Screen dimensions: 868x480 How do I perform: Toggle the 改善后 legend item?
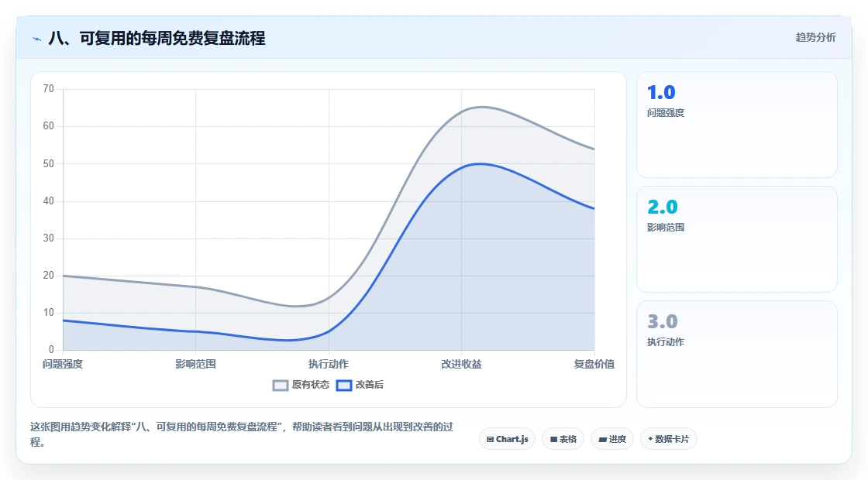click(x=360, y=385)
